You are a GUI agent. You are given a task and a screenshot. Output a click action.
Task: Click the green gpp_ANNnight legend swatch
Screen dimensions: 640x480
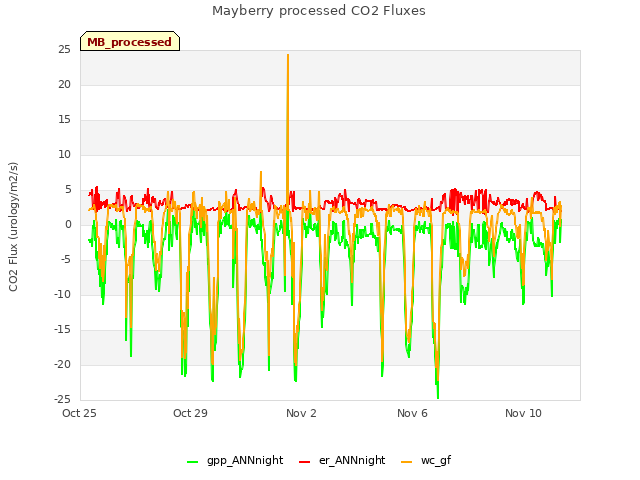click(192, 462)
